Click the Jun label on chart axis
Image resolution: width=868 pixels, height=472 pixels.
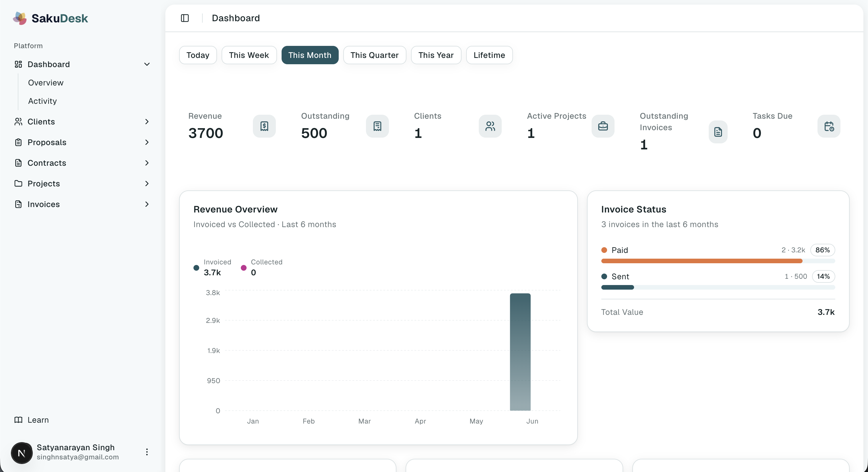click(532, 421)
